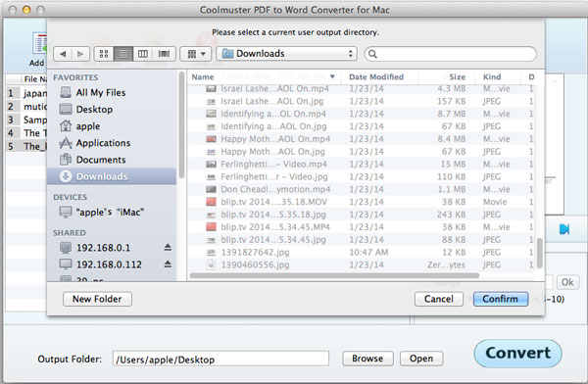This screenshot has width=588, height=384.
Task: Click the document icon of 1390460556.jpg
Action: coord(211,264)
